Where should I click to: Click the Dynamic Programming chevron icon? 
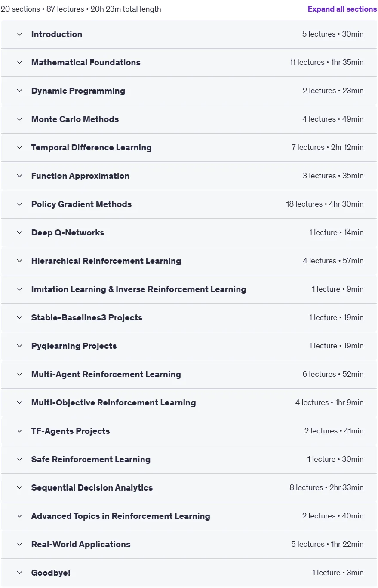point(19,91)
